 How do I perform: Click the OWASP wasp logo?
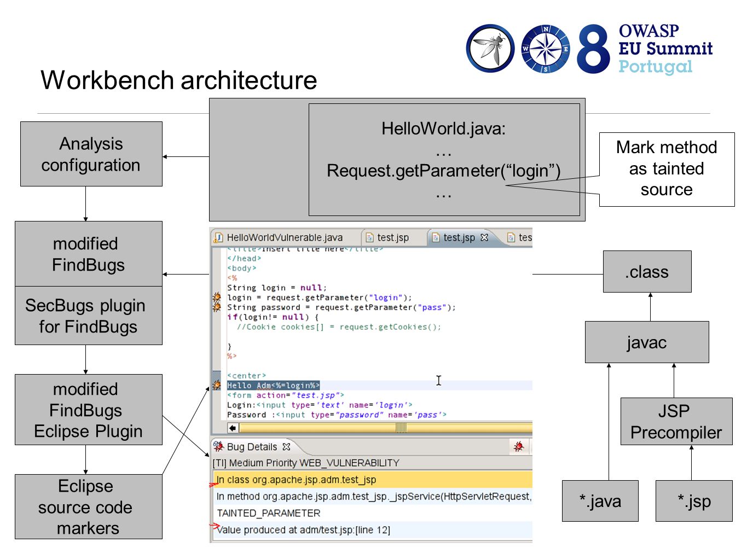pos(490,48)
